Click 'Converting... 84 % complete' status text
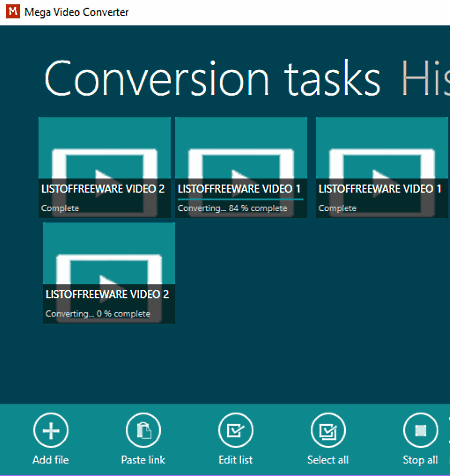 click(232, 208)
